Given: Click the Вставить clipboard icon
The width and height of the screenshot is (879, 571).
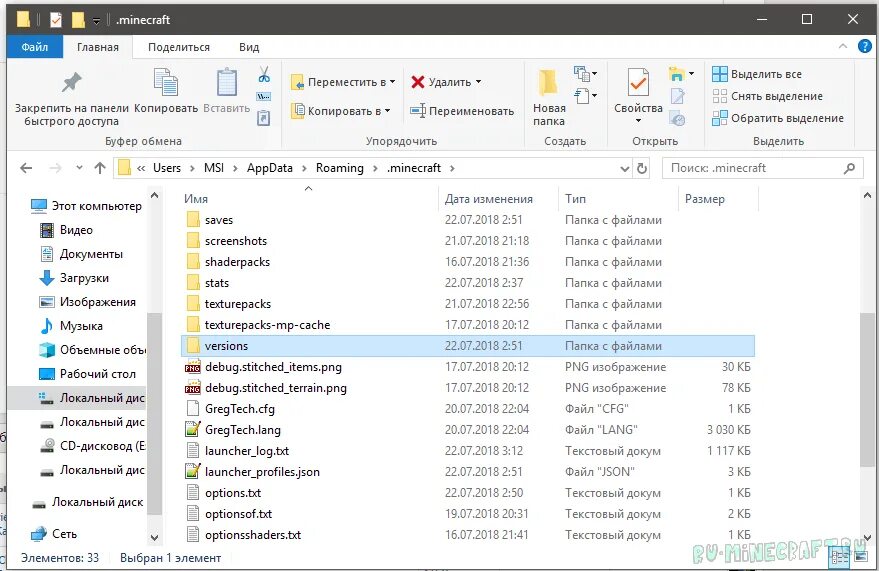Looking at the screenshot, I should [x=226, y=82].
